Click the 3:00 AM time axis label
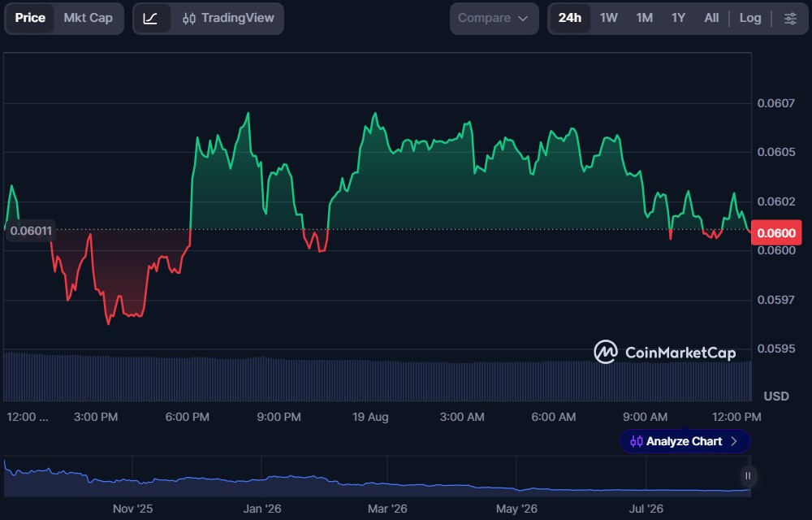 (x=462, y=417)
